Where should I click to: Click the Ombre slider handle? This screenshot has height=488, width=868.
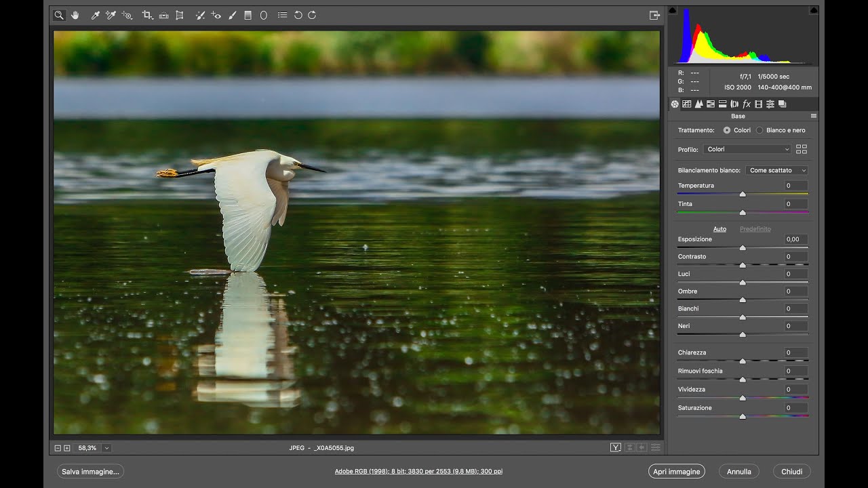(743, 300)
